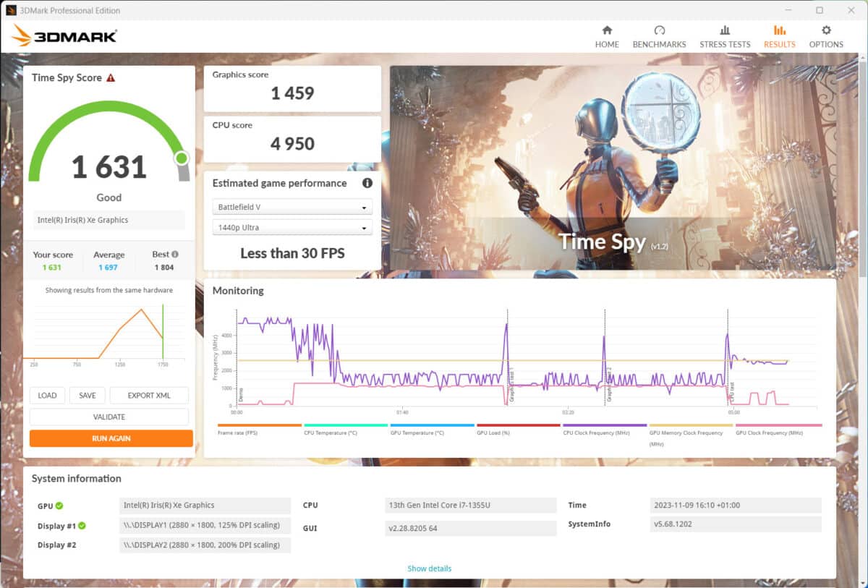This screenshot has height=588, width=868.
Task: Click the LOAD button
Action: pos(47,396)
